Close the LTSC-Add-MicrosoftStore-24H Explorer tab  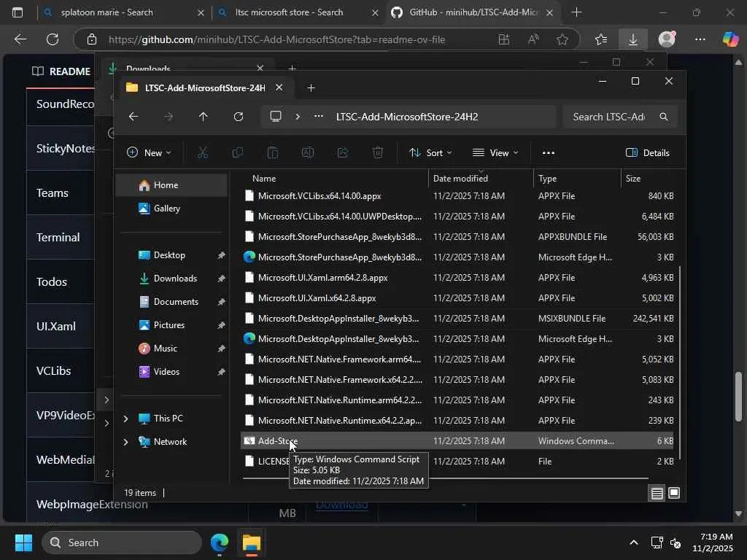[279, 87]
